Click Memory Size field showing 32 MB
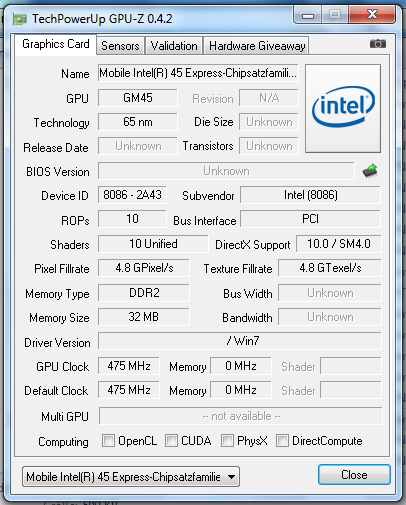 pos(144,317)
